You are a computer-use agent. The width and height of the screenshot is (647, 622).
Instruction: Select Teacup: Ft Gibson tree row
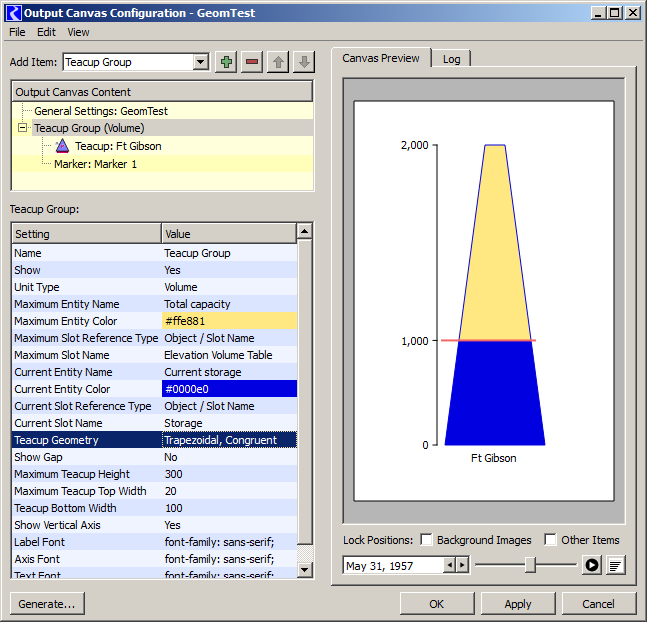click(x=162, y=146)
